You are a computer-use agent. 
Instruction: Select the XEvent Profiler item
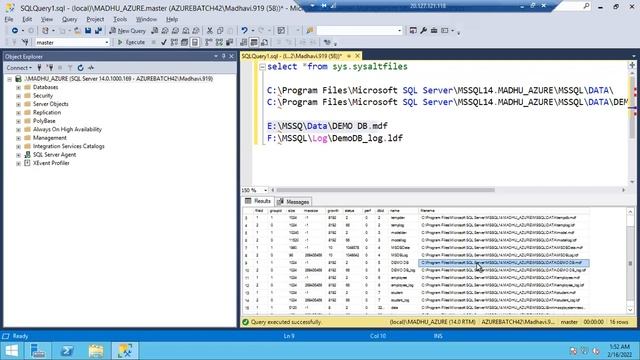click(51, 163)
